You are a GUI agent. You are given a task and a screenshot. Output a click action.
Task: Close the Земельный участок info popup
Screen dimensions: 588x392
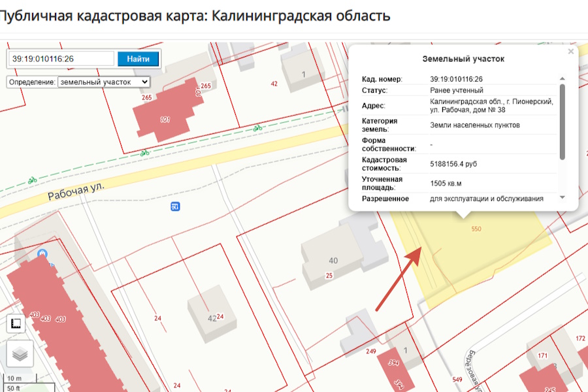pyautogui.click(x=570, y=50)
